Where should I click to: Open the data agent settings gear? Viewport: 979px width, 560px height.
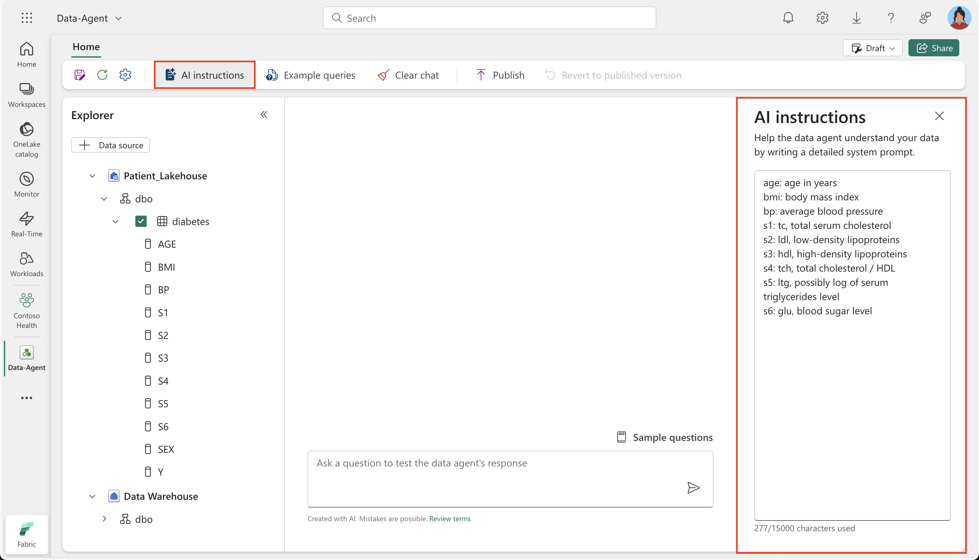125,75
